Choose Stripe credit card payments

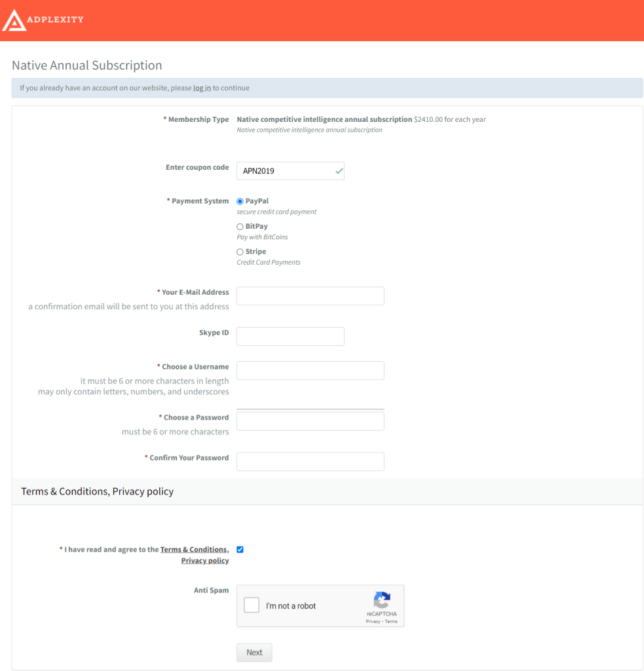[240, 252]
